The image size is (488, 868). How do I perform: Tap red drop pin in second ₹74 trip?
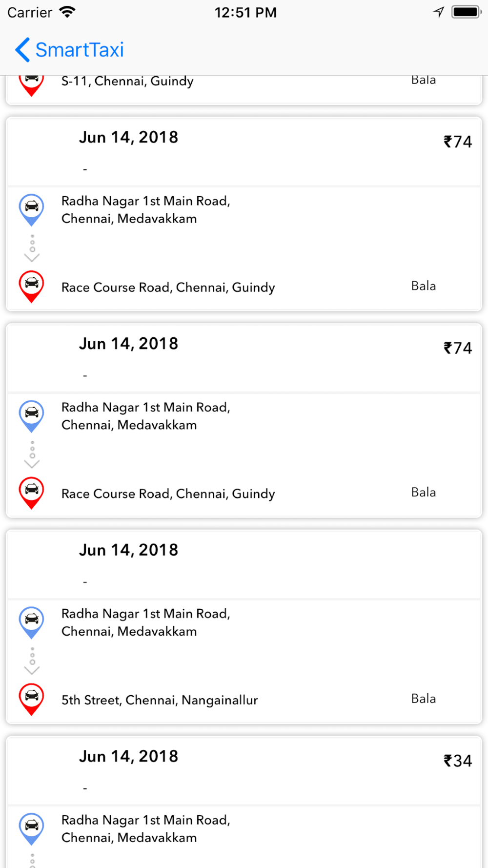pyautogui.click(x=32, y=493)
